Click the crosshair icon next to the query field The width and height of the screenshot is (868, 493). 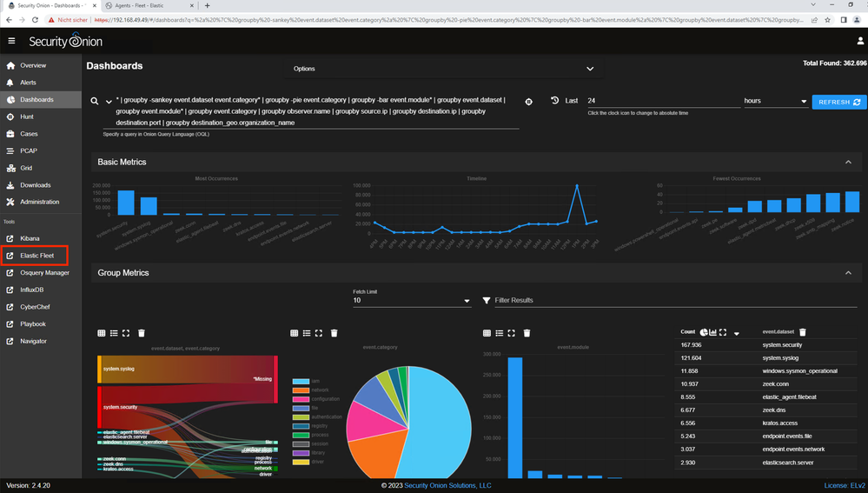[528, 102]
